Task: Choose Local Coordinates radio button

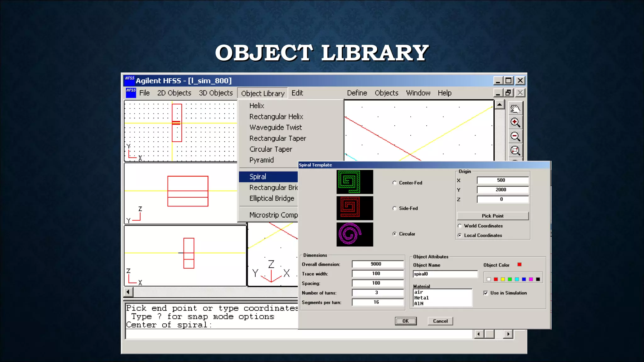Action: 460,235
